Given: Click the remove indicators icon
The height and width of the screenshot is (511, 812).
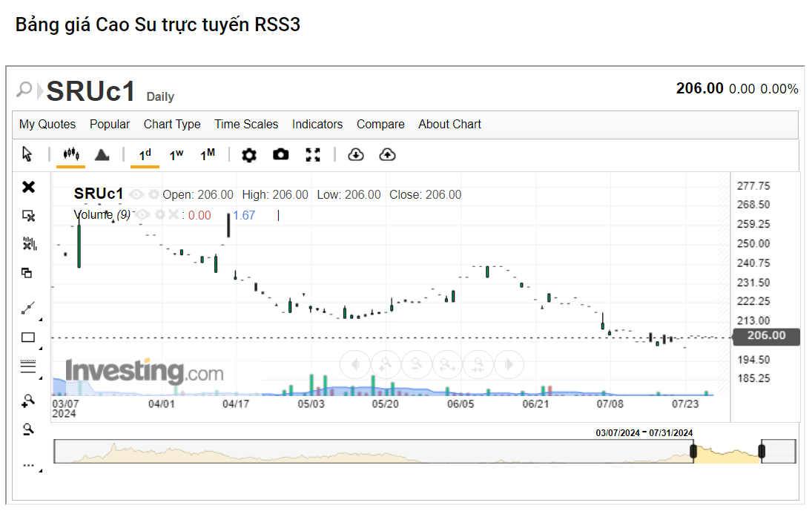Looking at the screenshot, I should point(30,243).
